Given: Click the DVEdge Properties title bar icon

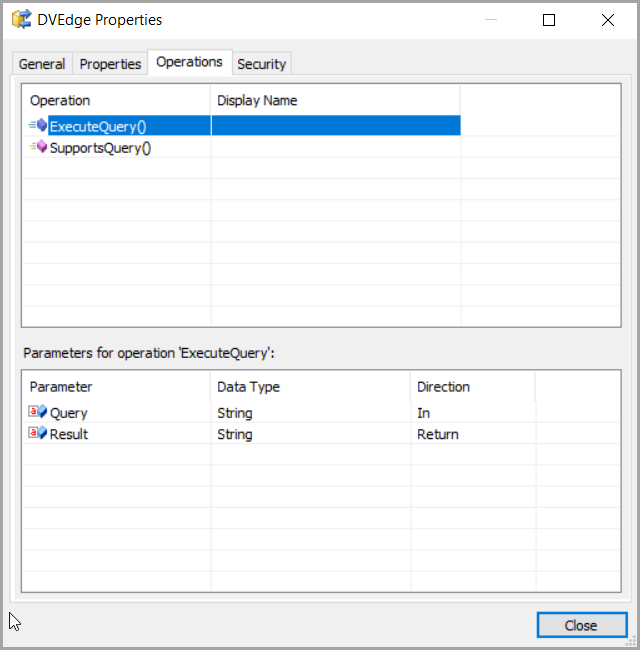Looking at the screenshot, I should pyautogui.click(x=22, y=19).
